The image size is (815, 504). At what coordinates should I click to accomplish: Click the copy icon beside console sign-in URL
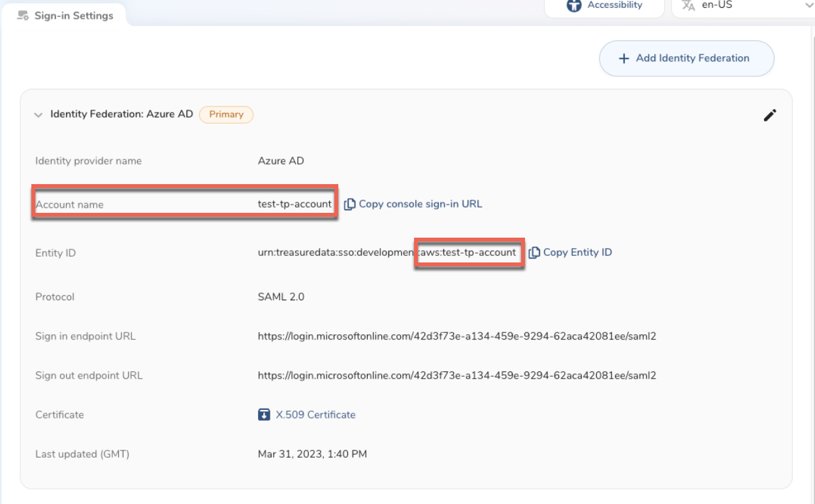349,204
